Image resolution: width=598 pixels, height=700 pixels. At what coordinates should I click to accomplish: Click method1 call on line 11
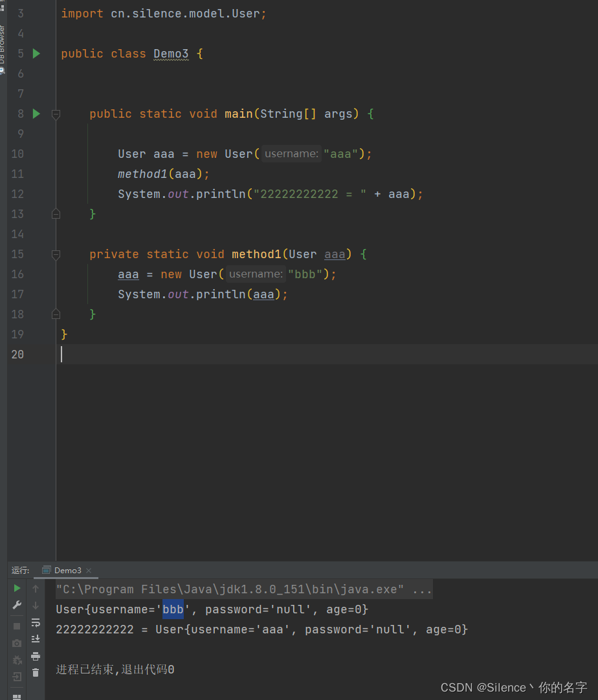click(x=142, y=174)
